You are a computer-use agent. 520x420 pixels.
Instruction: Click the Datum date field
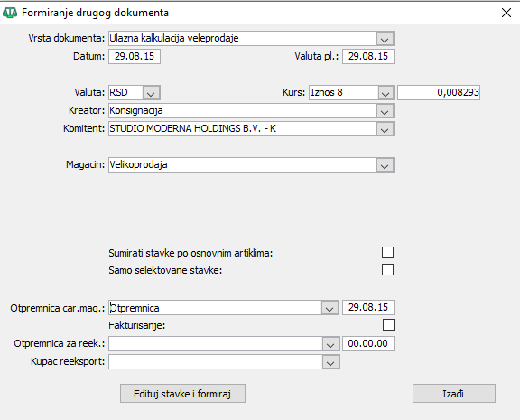click(x=135, y=56)
